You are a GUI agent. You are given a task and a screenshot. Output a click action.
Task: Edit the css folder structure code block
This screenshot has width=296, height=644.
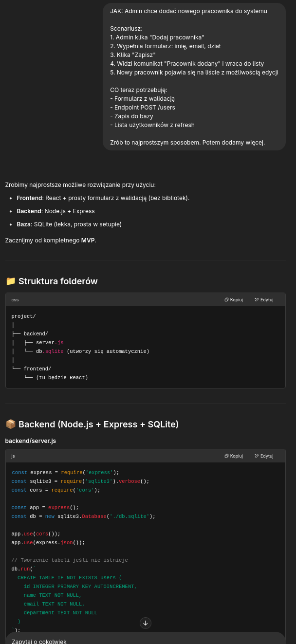tap(264, 300)
